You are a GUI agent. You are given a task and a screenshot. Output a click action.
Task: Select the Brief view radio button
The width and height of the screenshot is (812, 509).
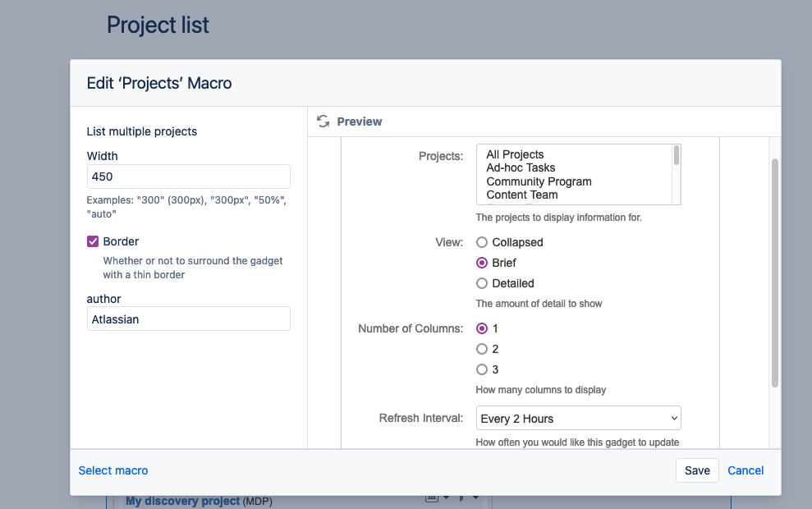click(482, 263)
